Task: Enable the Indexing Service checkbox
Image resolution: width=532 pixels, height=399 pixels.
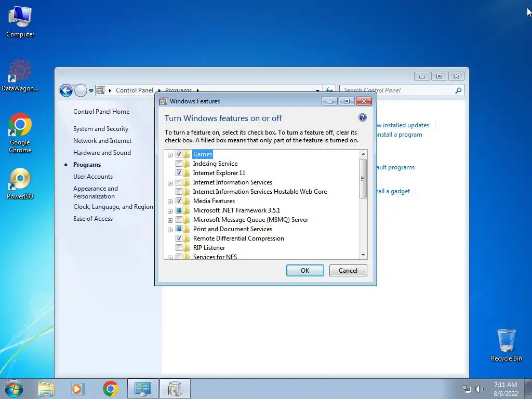Action: tap(179, 164)
